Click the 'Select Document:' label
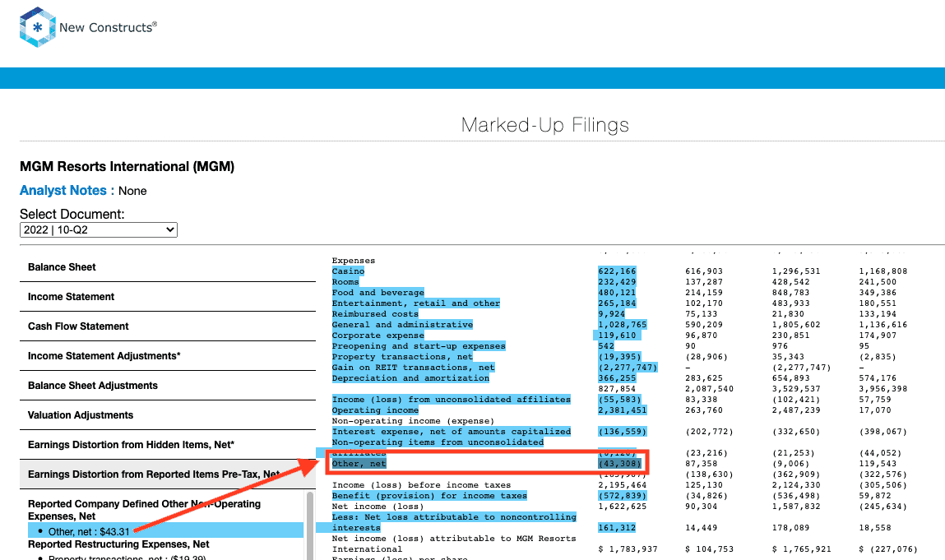This screenshot has height=560, width=945. pyautogui.click(x=72, y=214)
